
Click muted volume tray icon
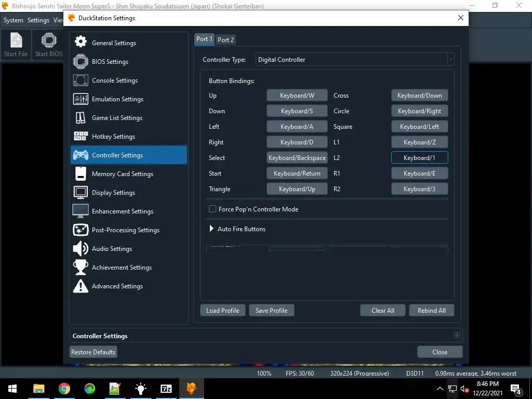[x=464, y=389]
